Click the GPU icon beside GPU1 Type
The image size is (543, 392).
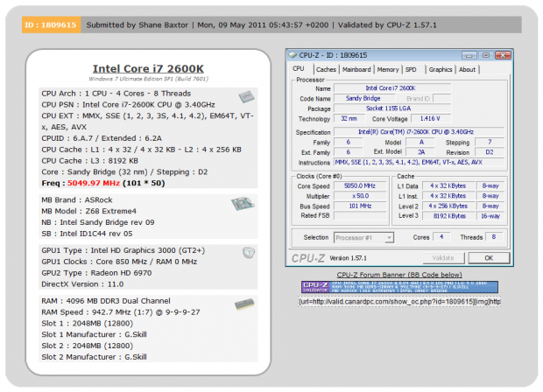[x=249, y=253]
